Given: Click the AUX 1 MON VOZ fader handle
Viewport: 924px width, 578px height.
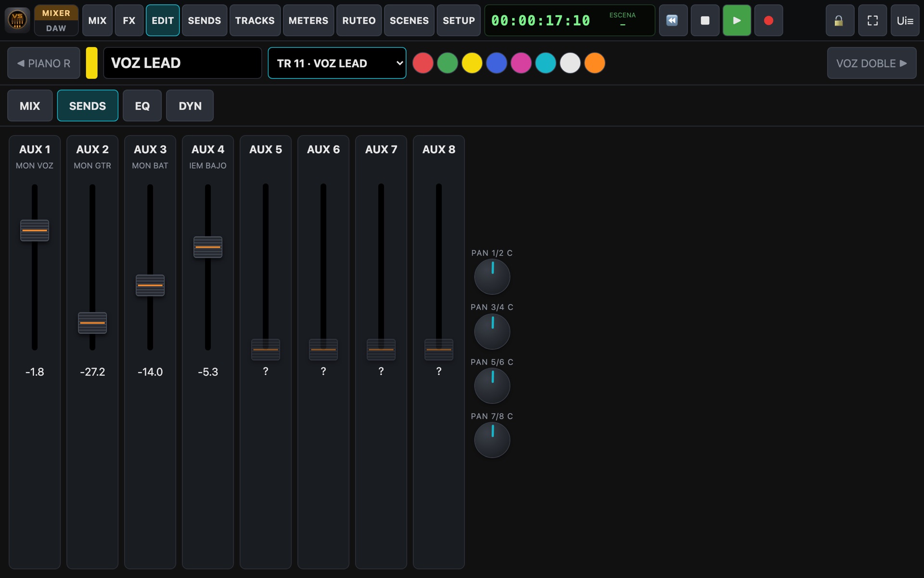Looking at the screenshot, I should (x=35, y=230).
